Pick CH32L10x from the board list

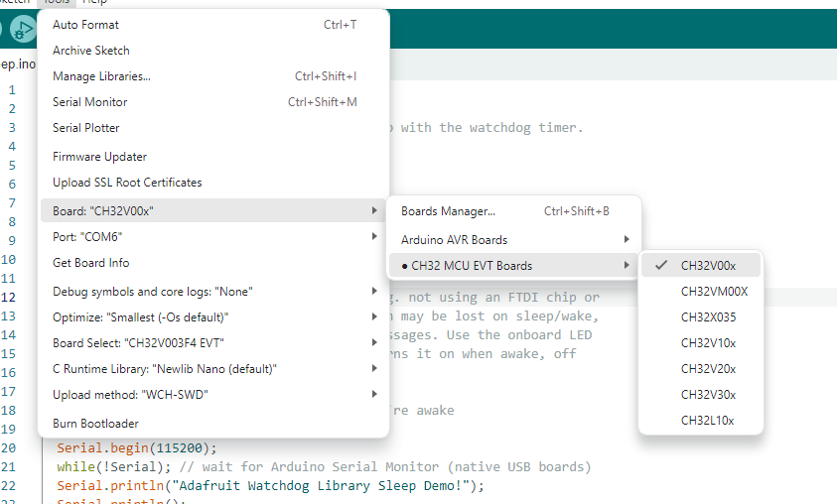(707, 420)
